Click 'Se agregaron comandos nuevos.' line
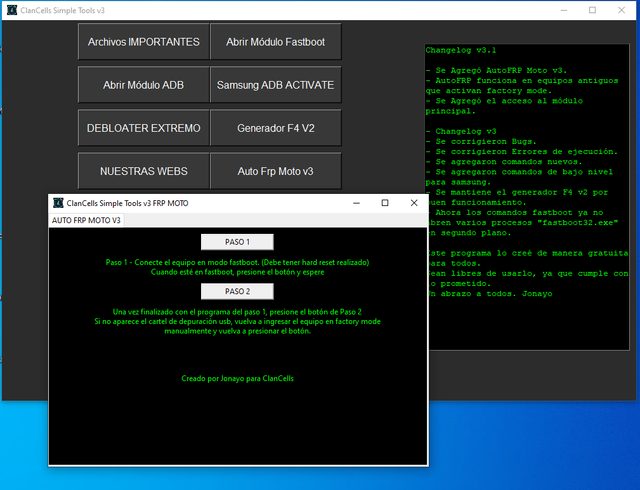The height and width of the screenshot is (490, 640). tap(504, 162)
